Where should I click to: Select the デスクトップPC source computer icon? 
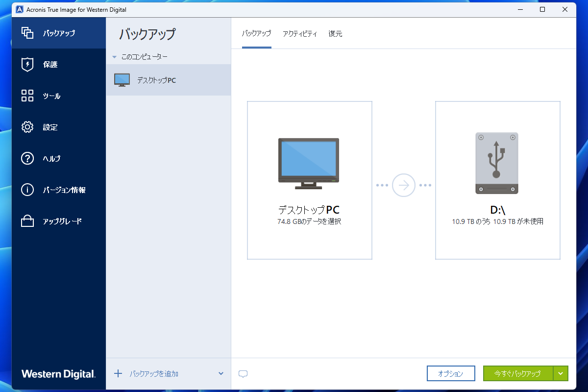coord(309,164)
